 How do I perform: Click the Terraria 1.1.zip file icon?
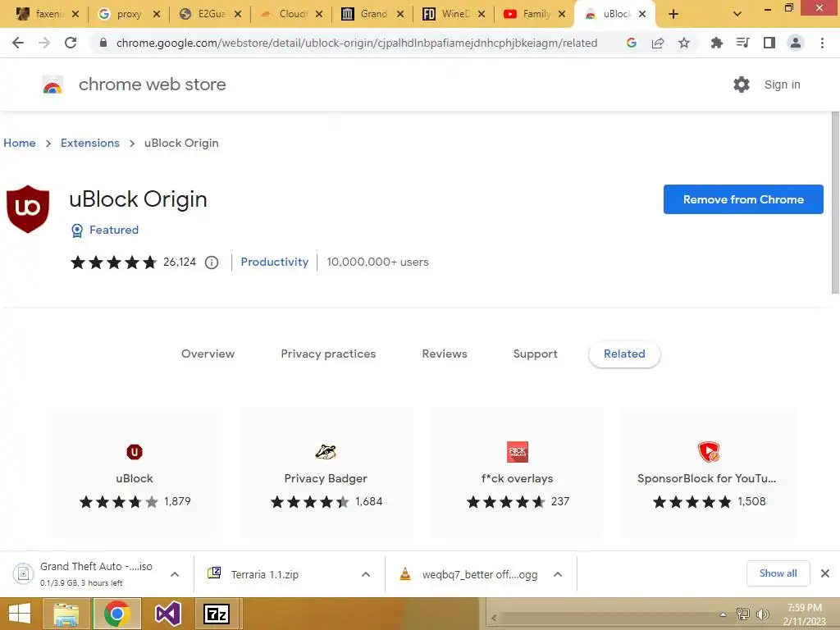[x=214, y=573]
